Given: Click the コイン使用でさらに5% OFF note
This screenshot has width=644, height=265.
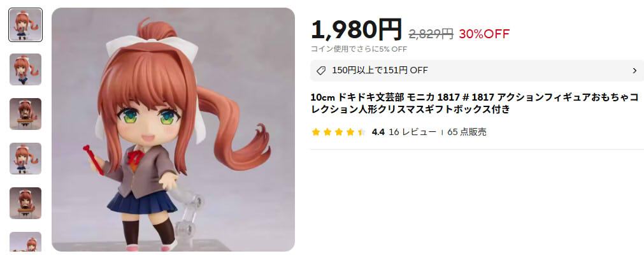Looking at the screenshot, I should (x=359, y=49).
